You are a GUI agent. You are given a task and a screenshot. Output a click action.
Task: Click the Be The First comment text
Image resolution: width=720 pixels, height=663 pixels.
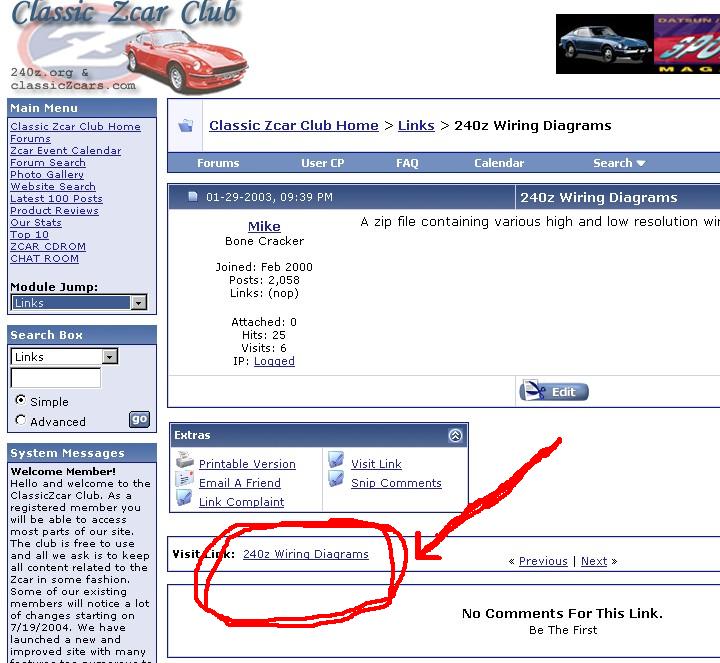(563, 630)
